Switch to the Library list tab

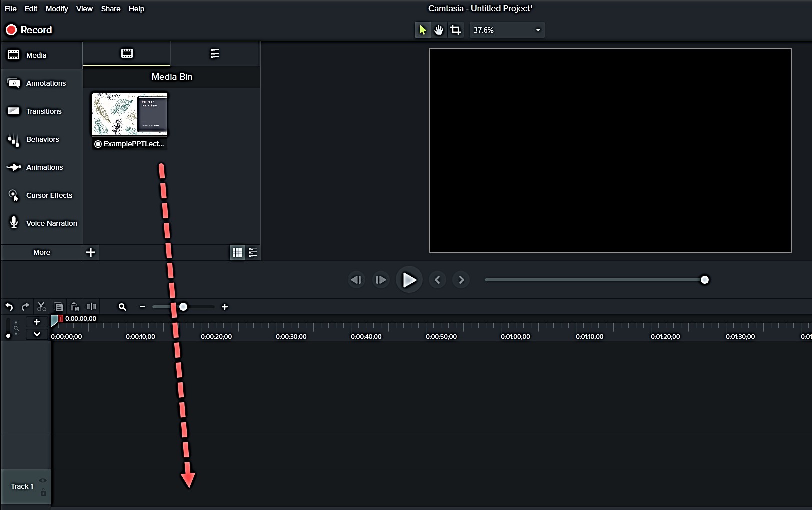click(215, 54)
